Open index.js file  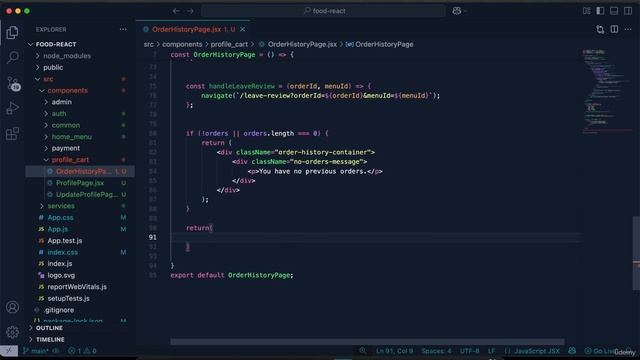(x=80, y=264)
